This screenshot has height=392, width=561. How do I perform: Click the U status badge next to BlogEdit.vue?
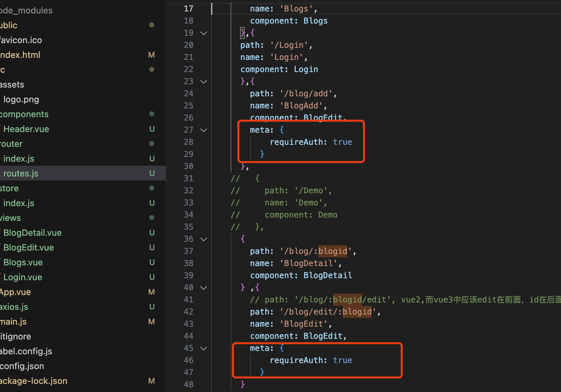152,248
